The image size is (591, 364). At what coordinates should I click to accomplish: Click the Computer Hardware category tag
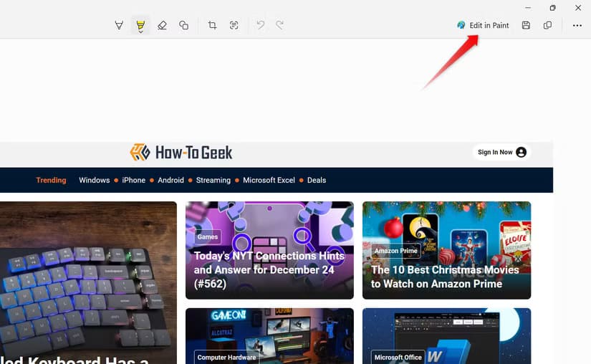click(x=226, y=358)
